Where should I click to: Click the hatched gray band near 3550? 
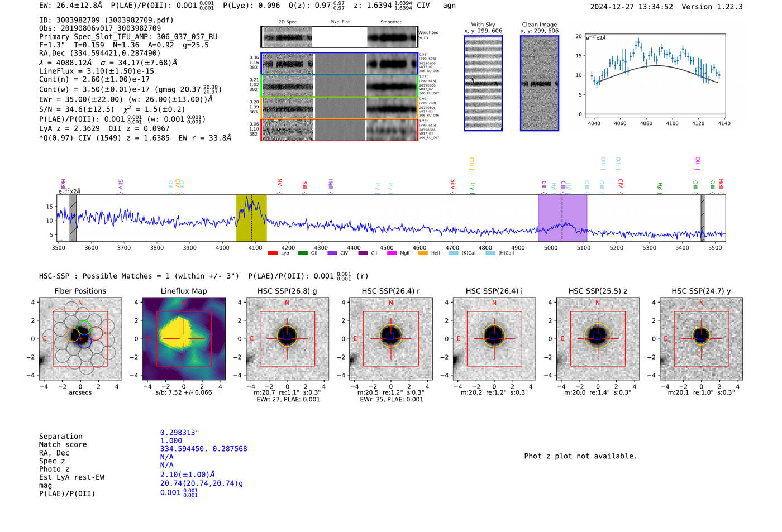(x=73, y=218)
